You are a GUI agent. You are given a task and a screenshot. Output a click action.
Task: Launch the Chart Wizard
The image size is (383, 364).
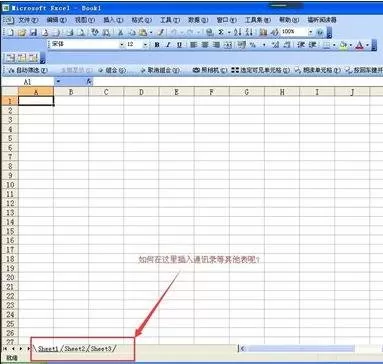pos(263,32)
